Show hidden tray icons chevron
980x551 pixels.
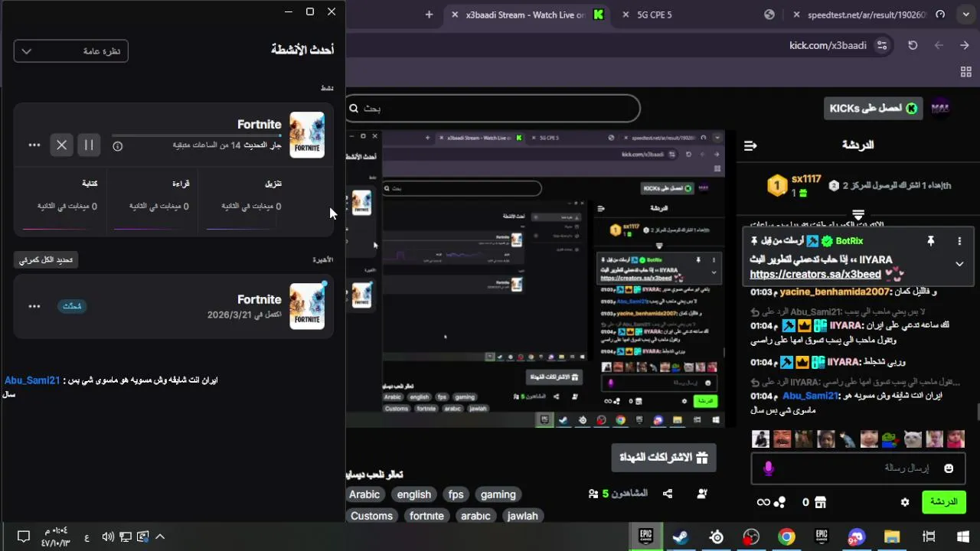coord(160,537)
